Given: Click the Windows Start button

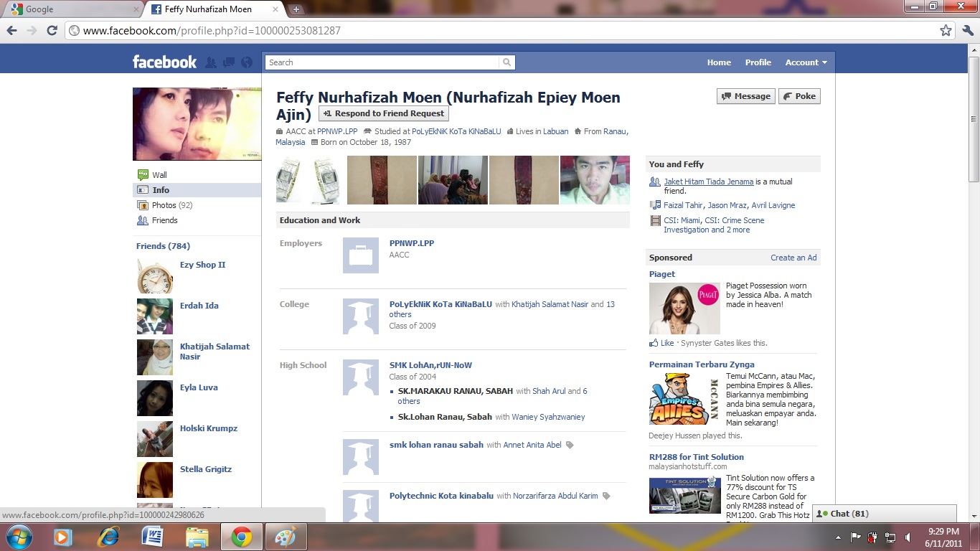Looking at the screenshot, I should [19, 537].
